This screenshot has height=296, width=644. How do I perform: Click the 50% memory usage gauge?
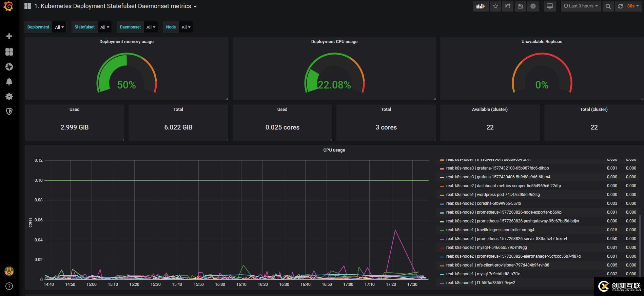click(x=126, y=73)
